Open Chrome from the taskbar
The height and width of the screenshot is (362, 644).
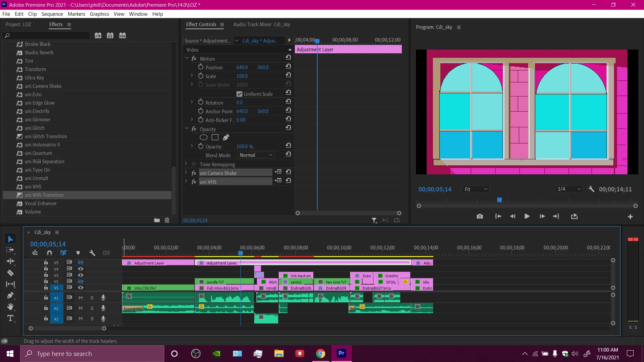(x=321, y=354)
